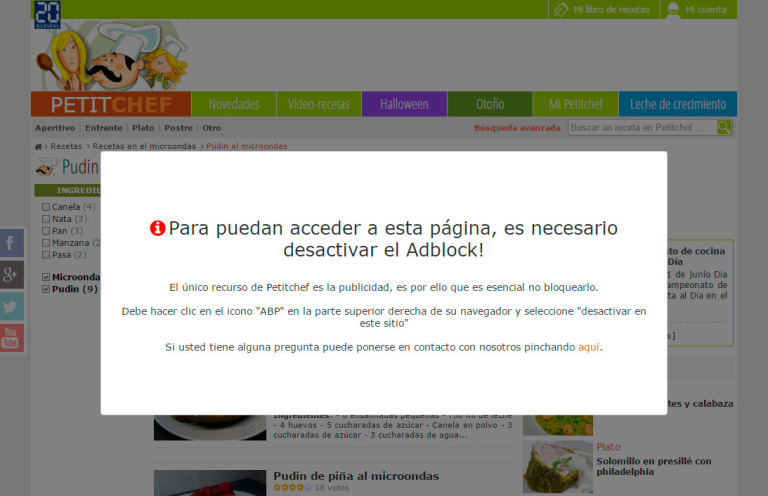
Task: Click the Plato label above Solomillo
Action: tap(608, 447)
